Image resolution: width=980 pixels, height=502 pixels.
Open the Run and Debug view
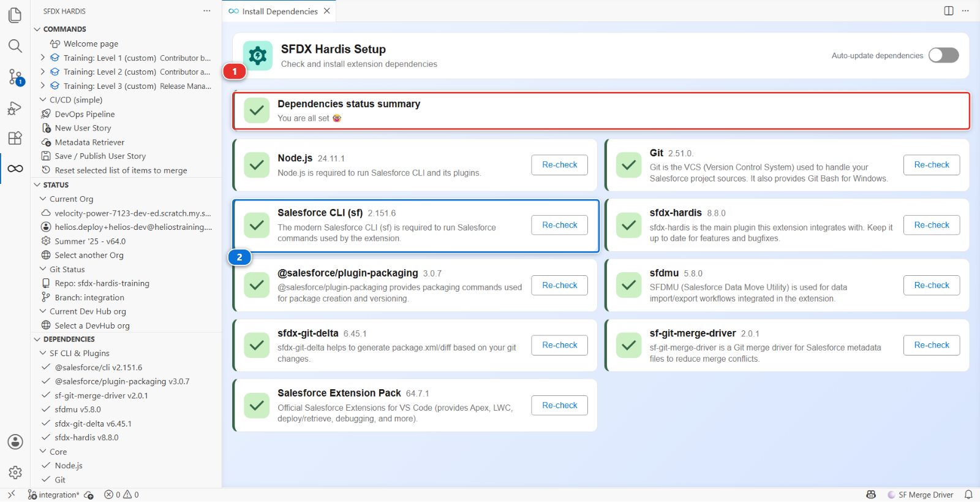[15, 108]
